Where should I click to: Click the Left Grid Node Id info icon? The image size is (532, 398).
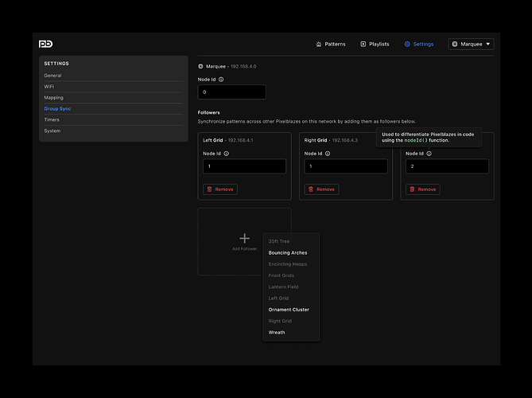click(x=227, y=154)
